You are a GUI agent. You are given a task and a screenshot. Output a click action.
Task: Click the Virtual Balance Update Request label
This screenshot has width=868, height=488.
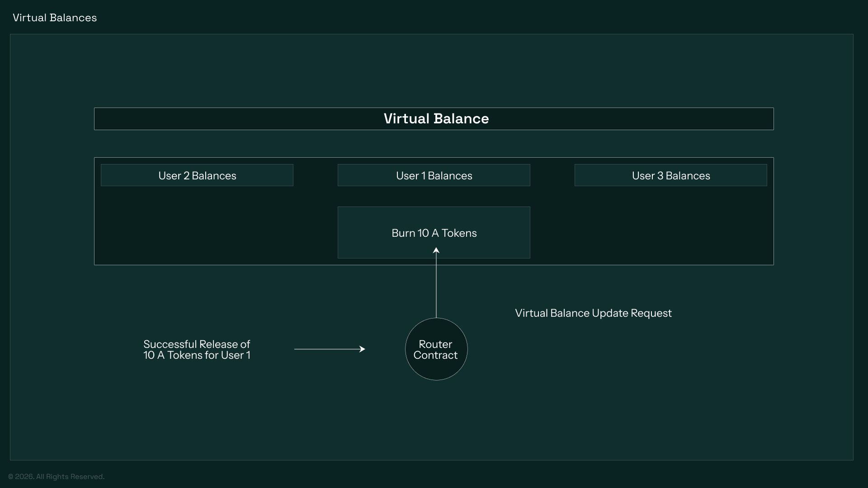pos(593,313)
